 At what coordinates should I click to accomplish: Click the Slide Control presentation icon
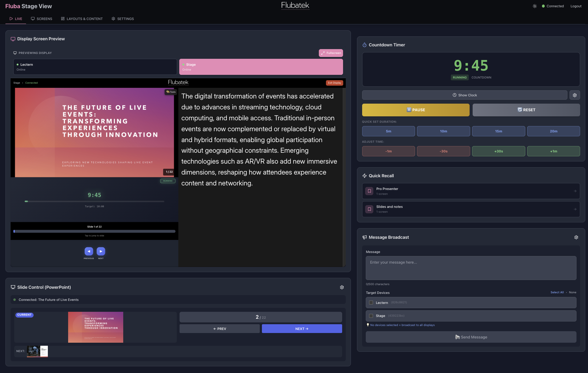[13, 287]
